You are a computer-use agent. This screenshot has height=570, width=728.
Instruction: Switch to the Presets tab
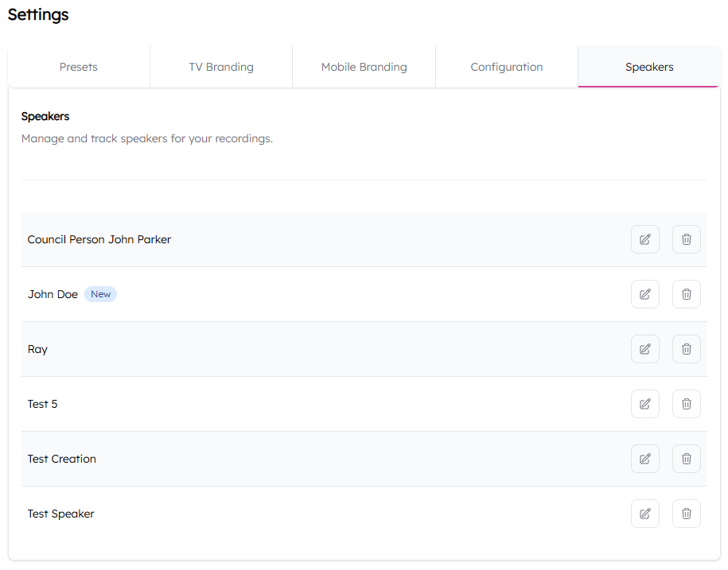click(79, 67)
